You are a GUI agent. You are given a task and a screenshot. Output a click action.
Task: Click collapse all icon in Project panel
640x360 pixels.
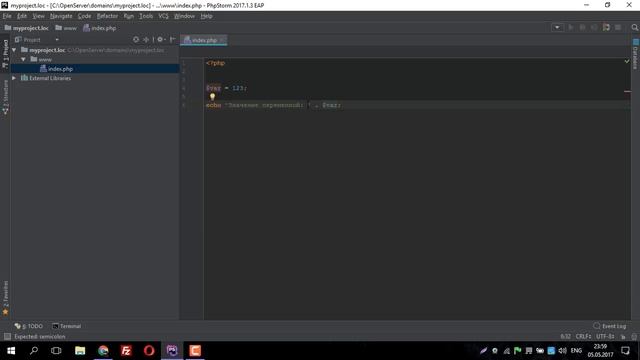(146, 40)
